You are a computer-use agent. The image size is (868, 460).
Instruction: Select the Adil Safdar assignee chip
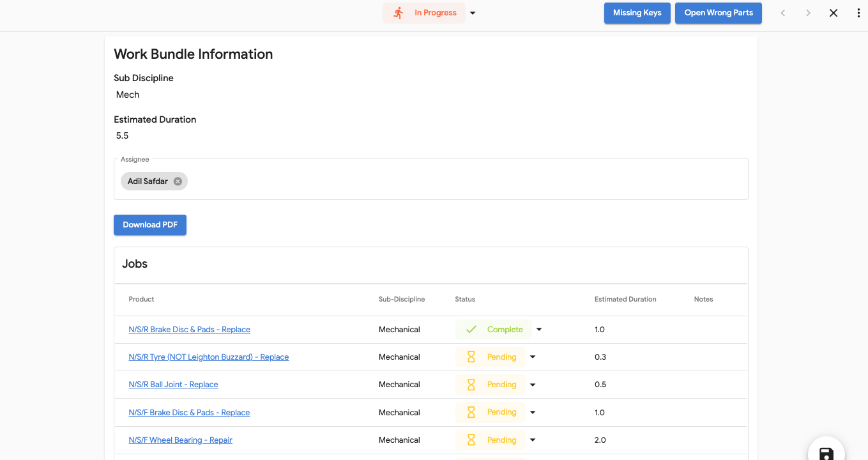coord(148,181)
